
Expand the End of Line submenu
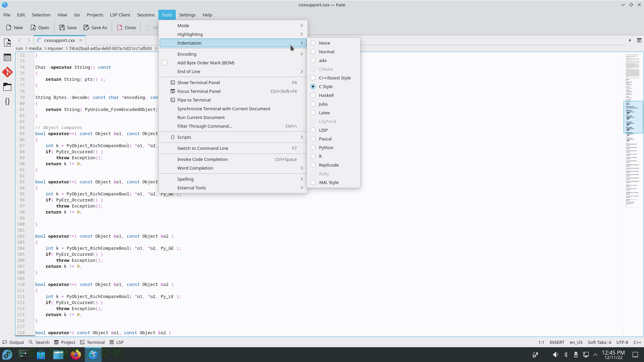(233, 71)
